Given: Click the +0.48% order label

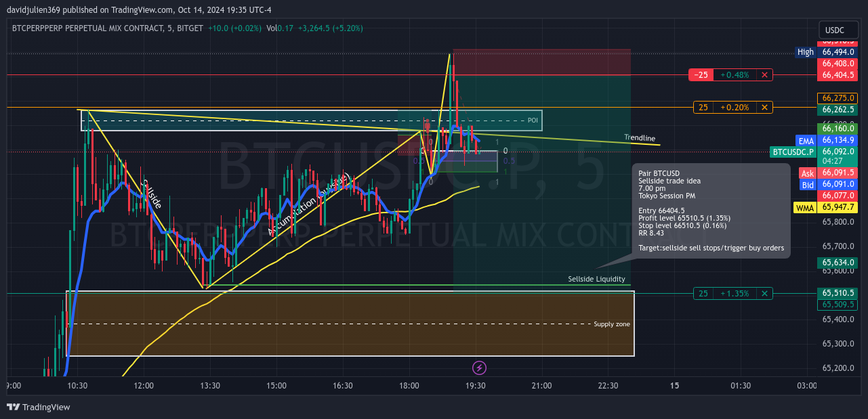Looking at the screenshot, I should (x=735, y=75).
